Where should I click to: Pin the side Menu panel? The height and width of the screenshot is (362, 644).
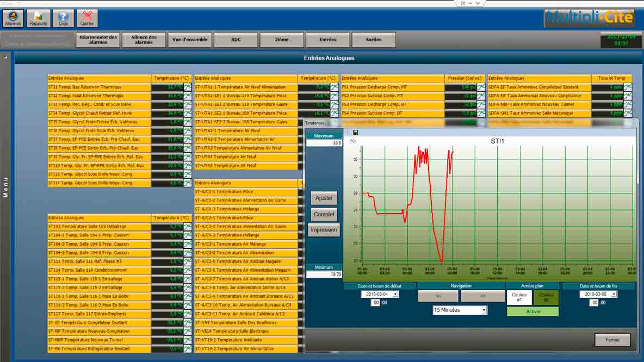pos(6,57)
